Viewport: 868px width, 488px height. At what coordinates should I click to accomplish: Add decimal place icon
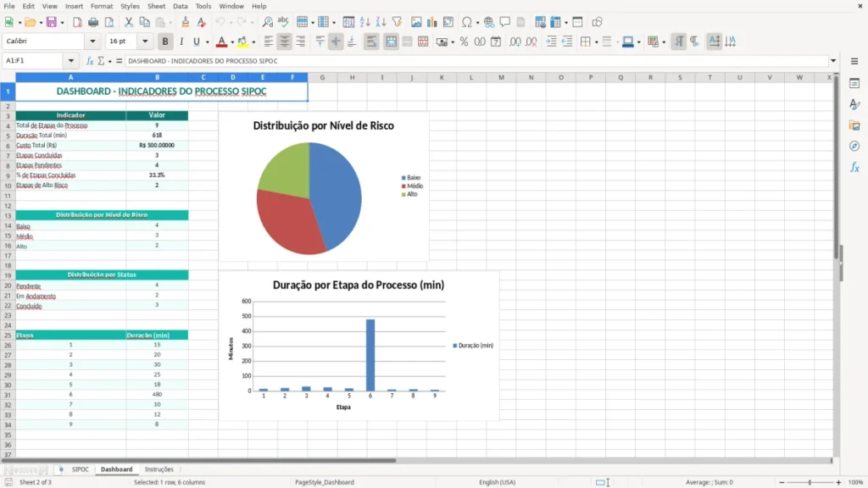(x=515, y=42)
